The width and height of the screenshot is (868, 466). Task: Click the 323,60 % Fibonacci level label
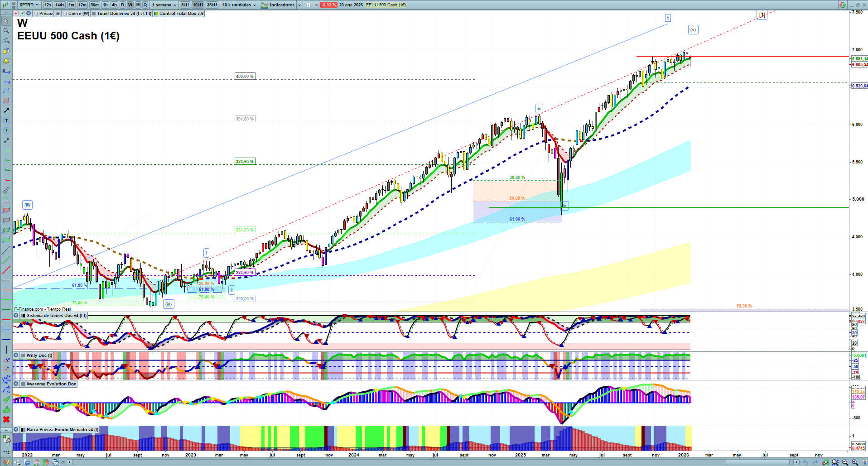[245, 162]
